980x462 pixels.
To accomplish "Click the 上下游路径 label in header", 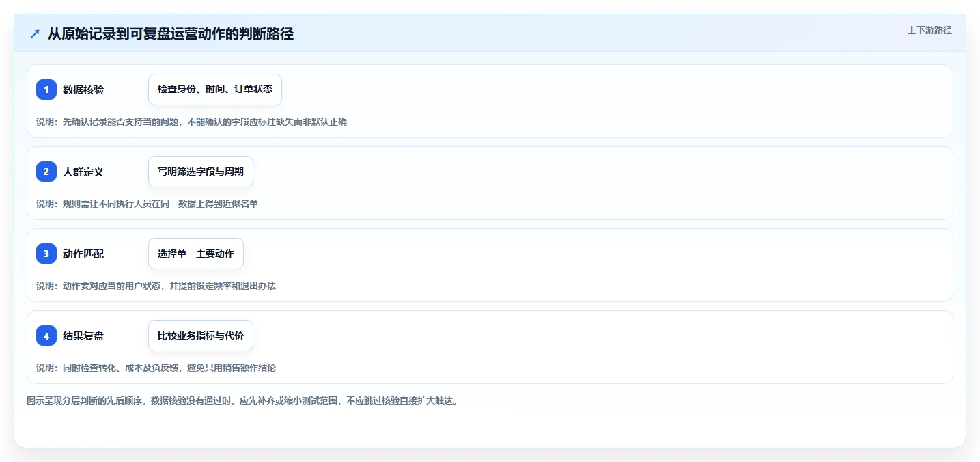I will point(929,30).
